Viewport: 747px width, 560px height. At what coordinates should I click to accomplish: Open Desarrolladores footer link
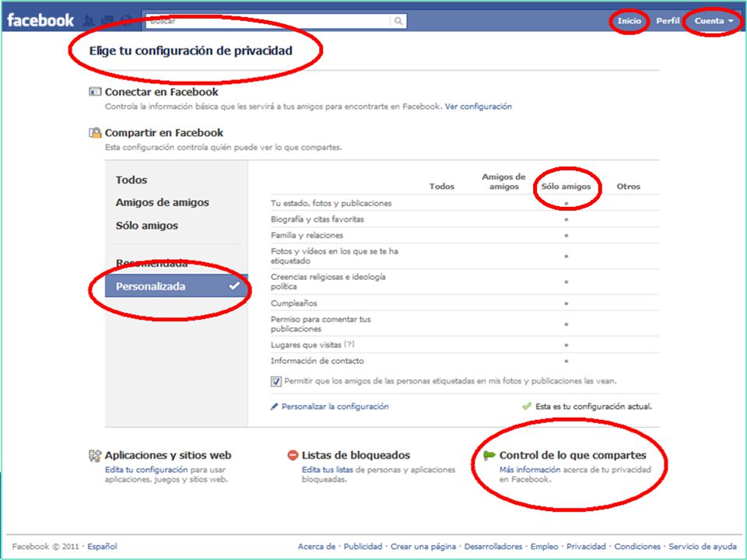(x=493, y=546)
